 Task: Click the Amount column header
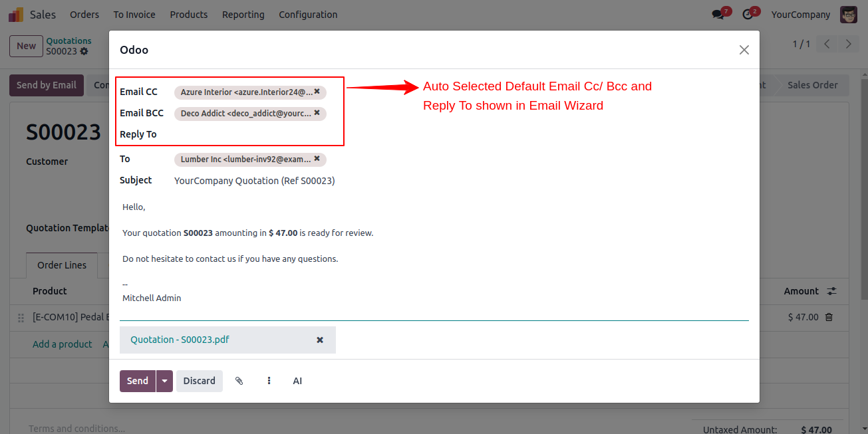(x=801, y=291)
